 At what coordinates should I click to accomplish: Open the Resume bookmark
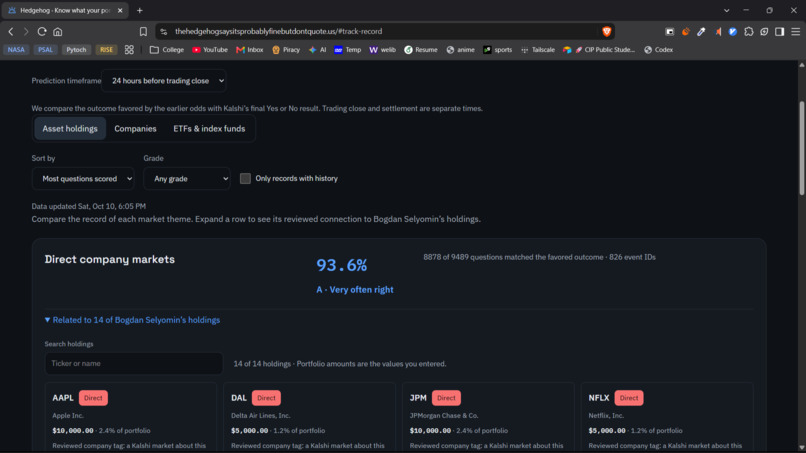(420, 50)
